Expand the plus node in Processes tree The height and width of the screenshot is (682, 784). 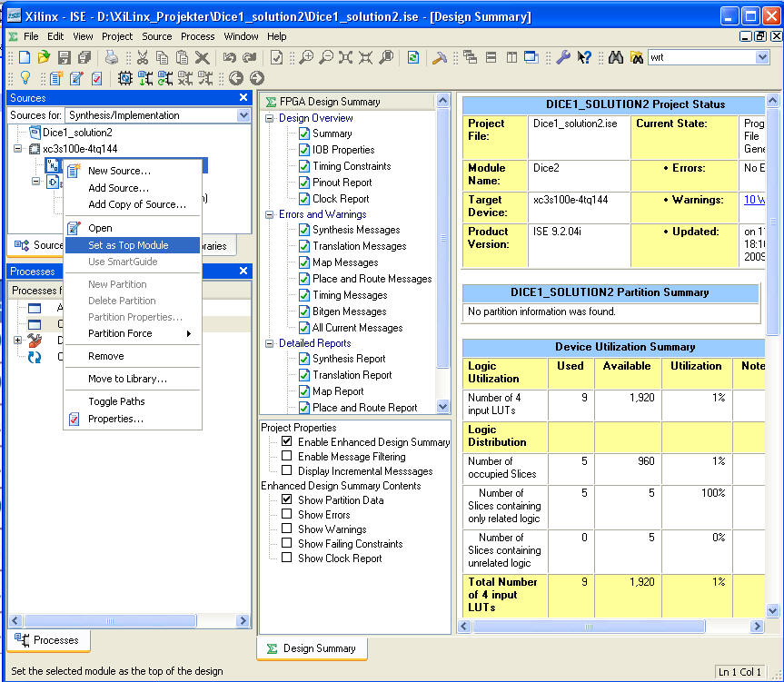[x=17, y=341]
